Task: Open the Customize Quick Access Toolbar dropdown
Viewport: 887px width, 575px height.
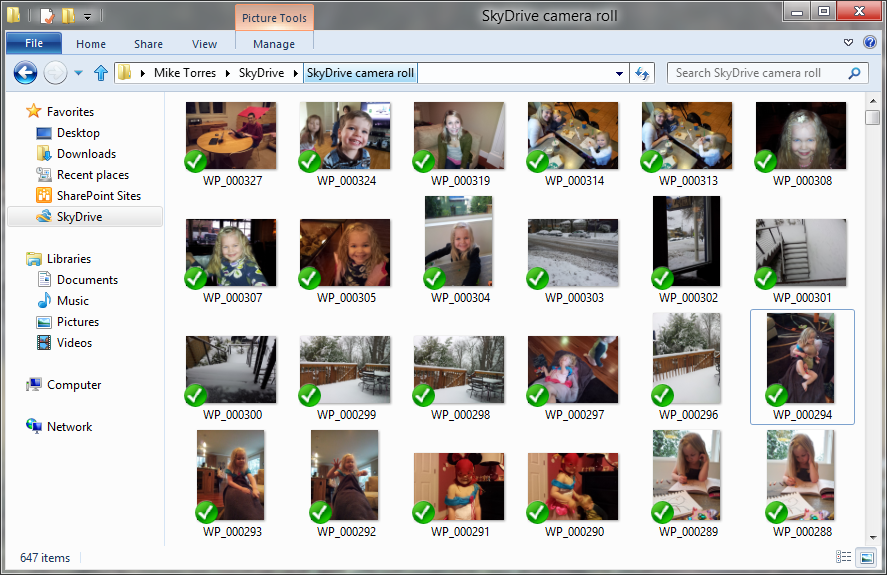Action: 88,16
